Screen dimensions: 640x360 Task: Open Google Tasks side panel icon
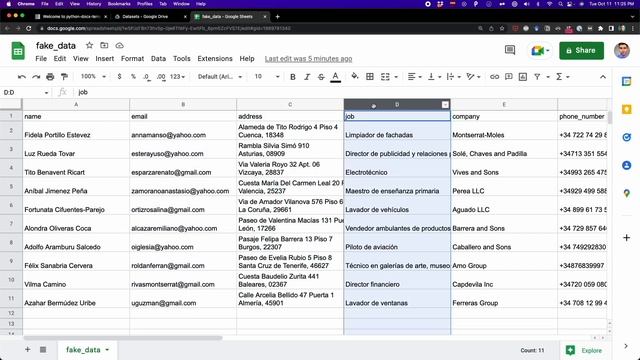pyautogui.click(x=627, y=138)
